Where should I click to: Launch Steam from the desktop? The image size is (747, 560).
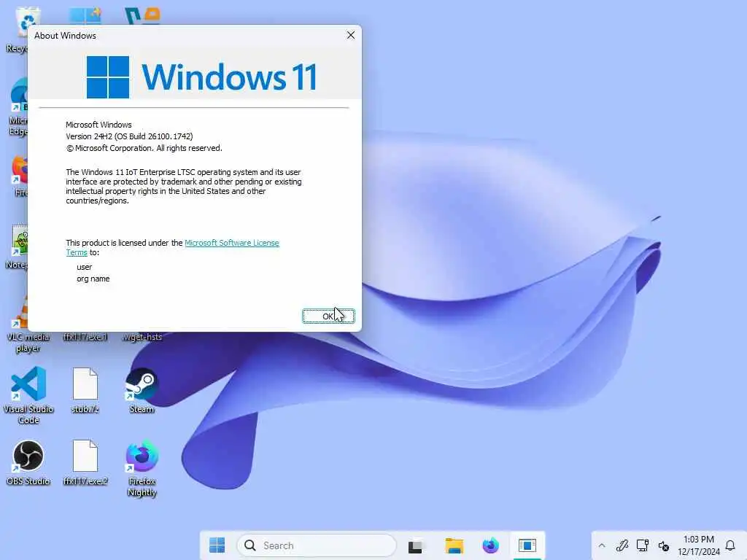pyautogui.click(x=142, y=391)
